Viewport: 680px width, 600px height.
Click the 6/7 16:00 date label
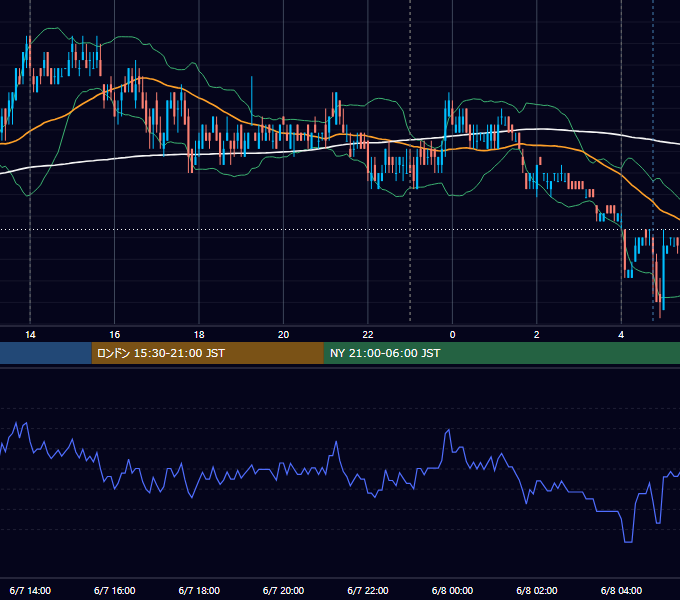tap(114, 590)
